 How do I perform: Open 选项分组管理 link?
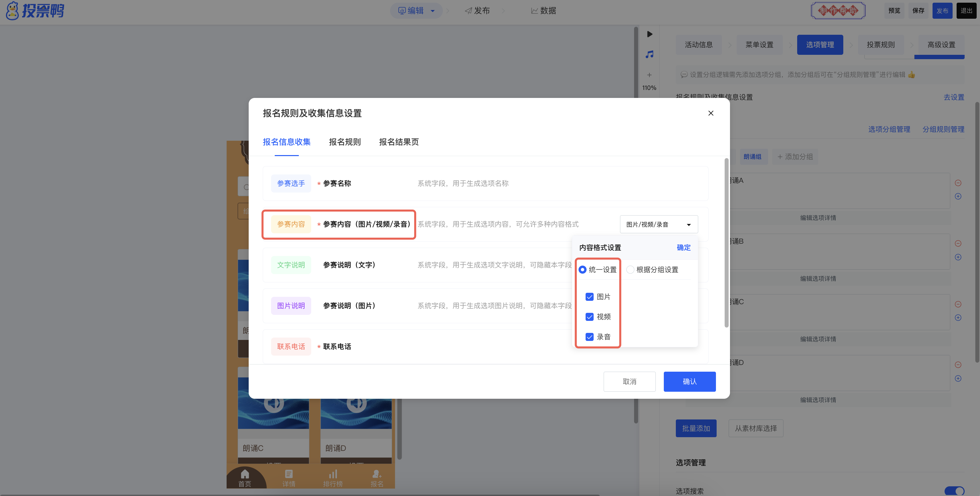[889, 129]
